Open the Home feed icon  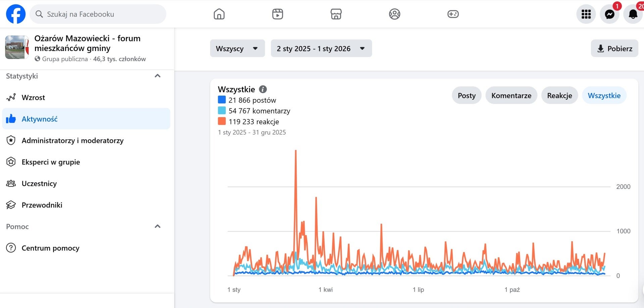click(219, 14)
